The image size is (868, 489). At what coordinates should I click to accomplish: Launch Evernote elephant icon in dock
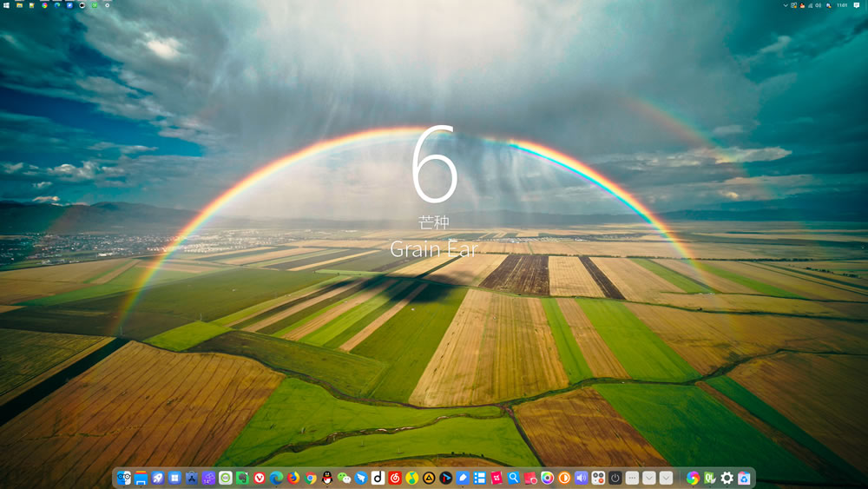tap(242, 478)
